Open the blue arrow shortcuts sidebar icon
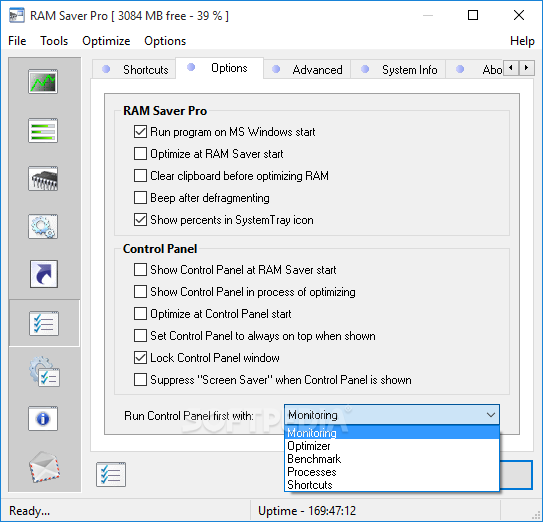This screenshot has height=522, width=543. (x=44, y=274)
